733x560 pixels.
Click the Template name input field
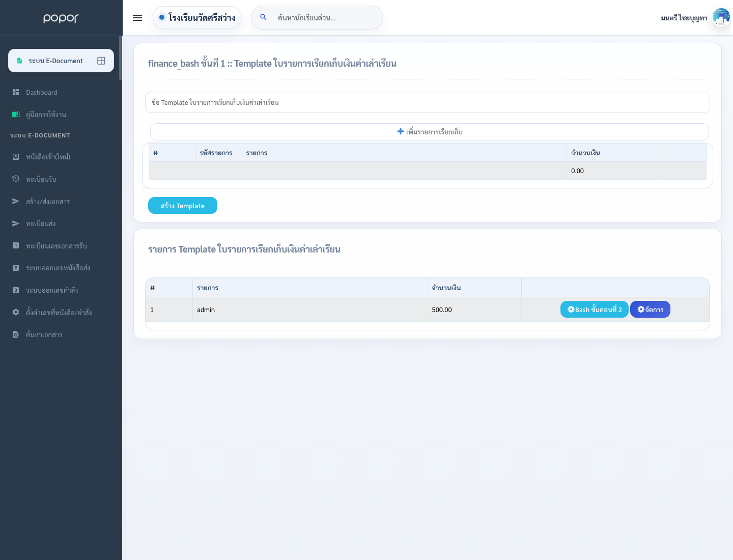[428, 102]
